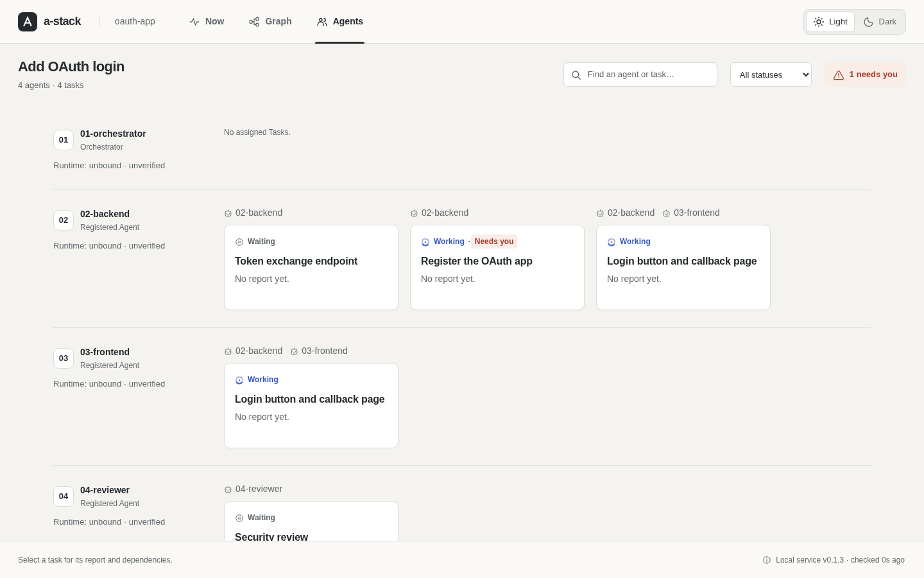Open the Security review task card

(x=311, y=521)
